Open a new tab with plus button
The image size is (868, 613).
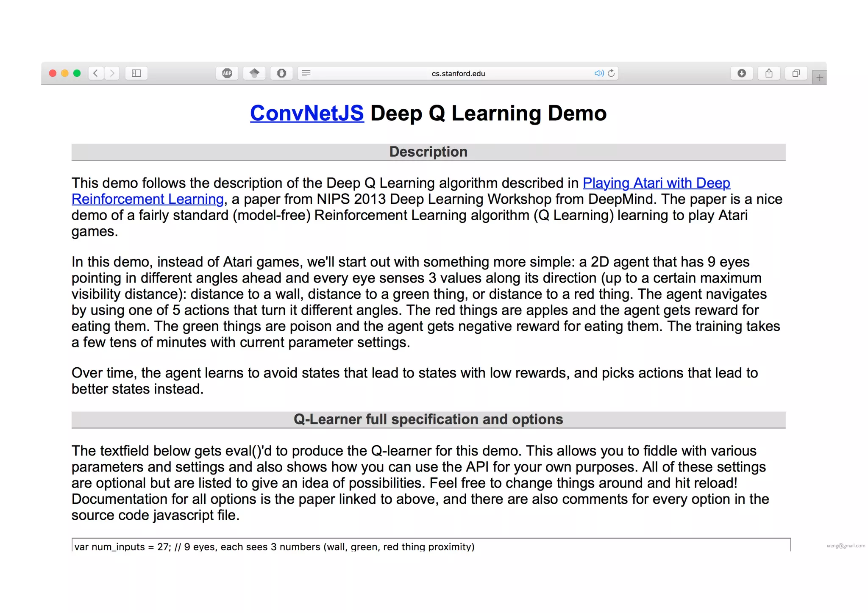pos(819,78)
